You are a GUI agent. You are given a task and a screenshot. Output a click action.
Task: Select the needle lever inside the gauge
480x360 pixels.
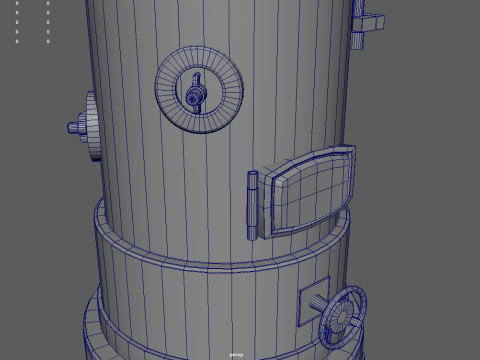click(x=196, y=93)
